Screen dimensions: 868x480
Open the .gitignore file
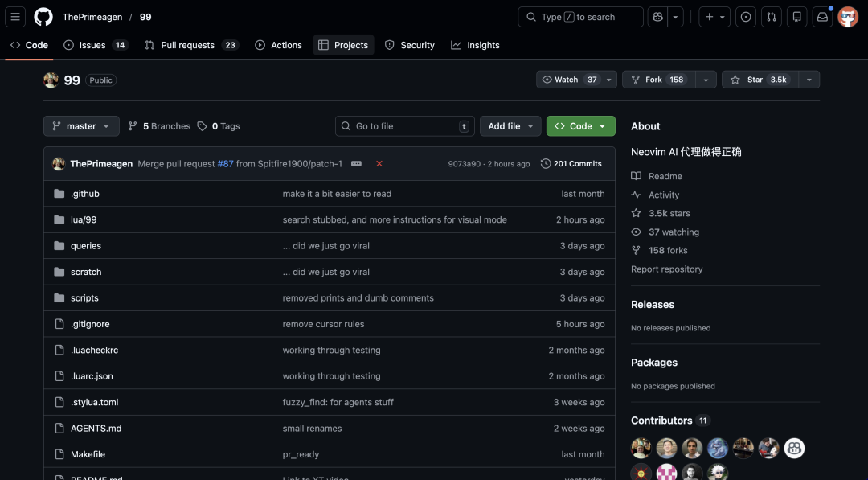pos(90,324)
